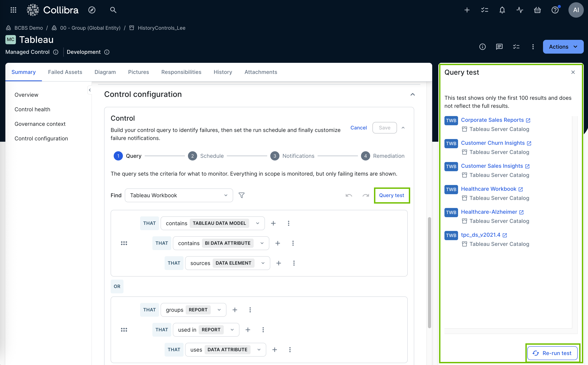Image resolution: width=588 pixels, height=365 pixels.
Task: Open groups REPORT dropdown
Action: click(x=194, y=310)
